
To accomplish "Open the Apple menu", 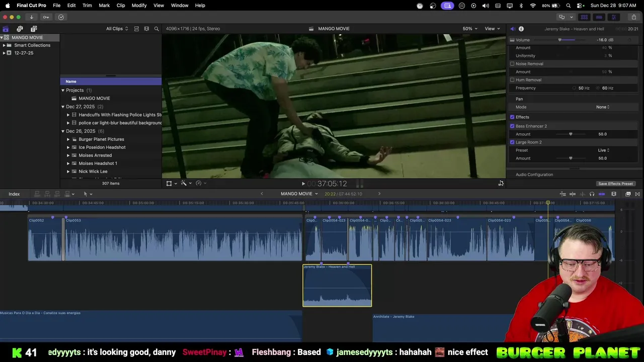I will pyautogui.click(x=8, y=6).
